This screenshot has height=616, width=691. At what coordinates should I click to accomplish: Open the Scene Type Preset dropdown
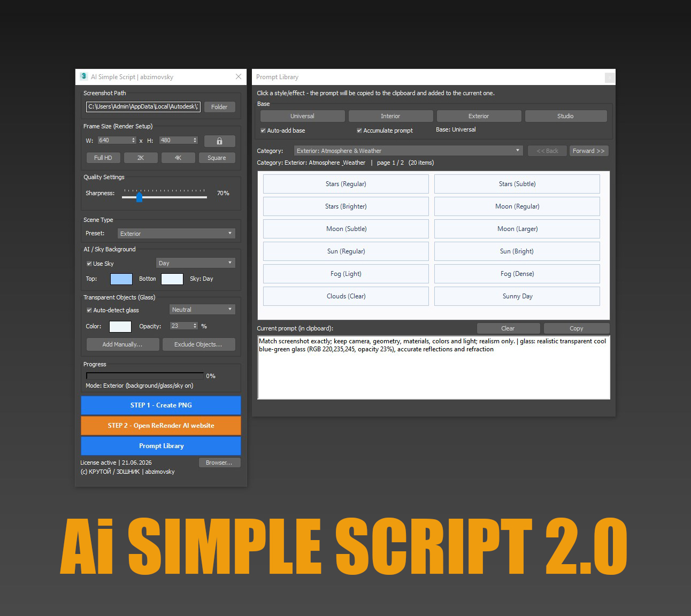click(176, 234)
